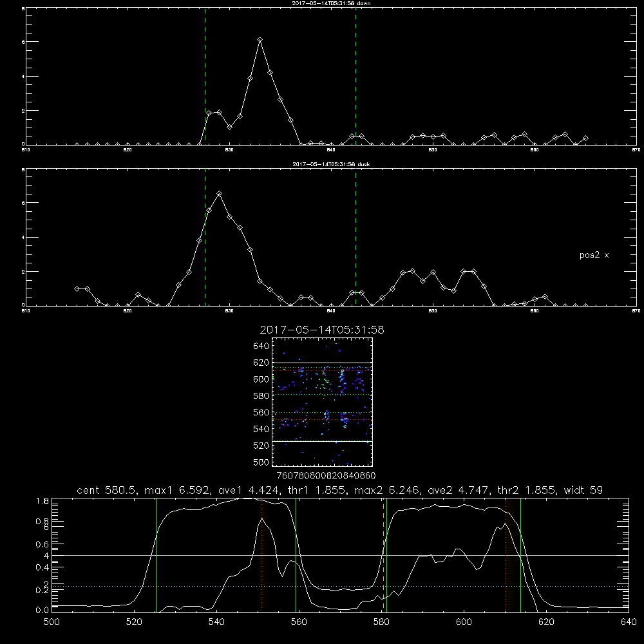Open the colored detector image thumbnail
This screenshot has width=644, height=644.
322,402
